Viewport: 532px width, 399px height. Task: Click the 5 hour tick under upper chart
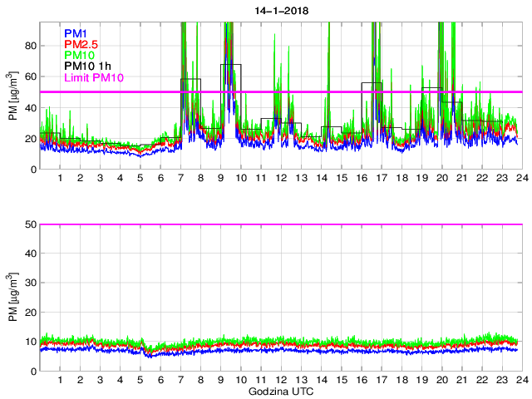140,178
